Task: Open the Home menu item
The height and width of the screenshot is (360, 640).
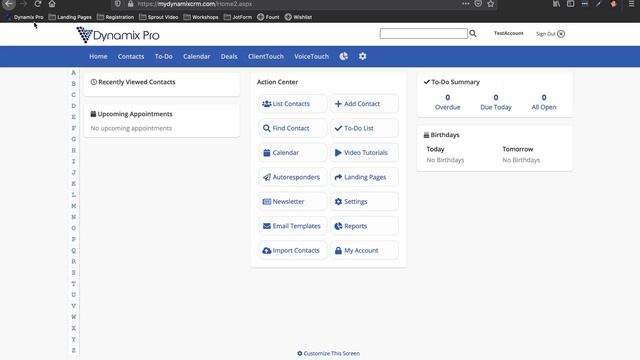Action: pos(98,56)
